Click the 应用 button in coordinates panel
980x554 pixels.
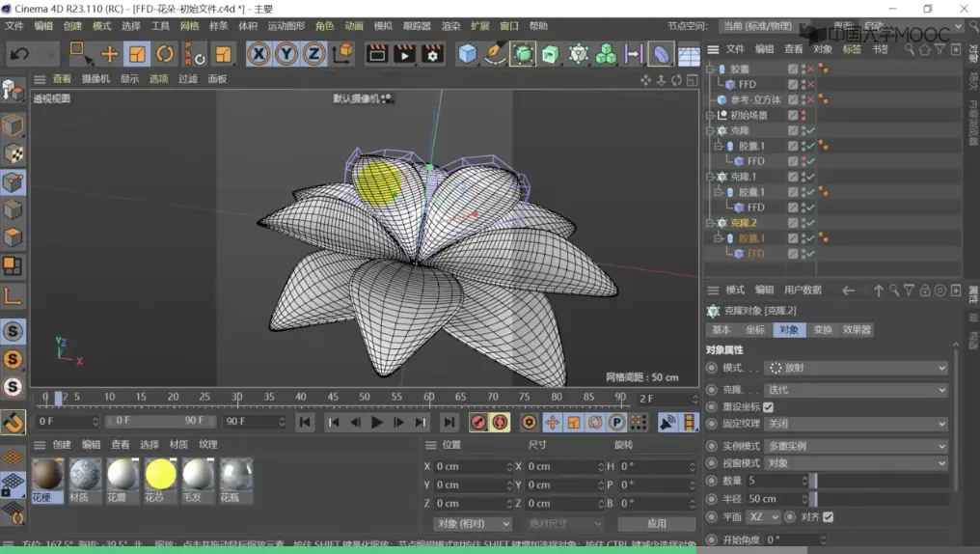(656, 523)
